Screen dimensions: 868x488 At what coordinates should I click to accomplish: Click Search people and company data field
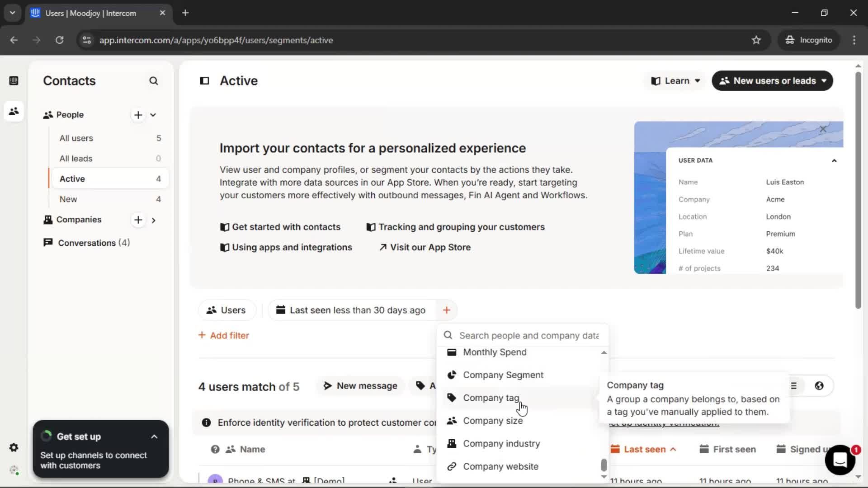tap(524, 336)
